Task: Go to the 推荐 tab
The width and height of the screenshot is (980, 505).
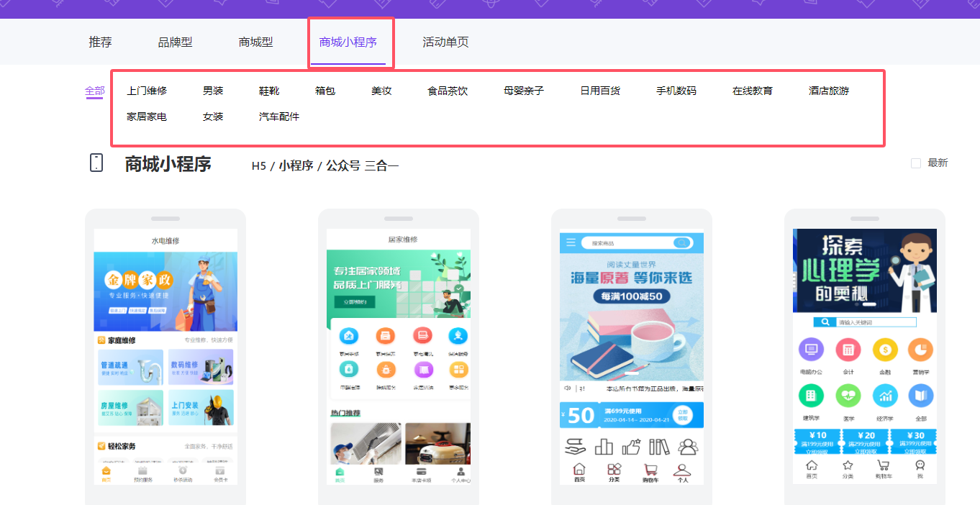Action: pos(100,42)
